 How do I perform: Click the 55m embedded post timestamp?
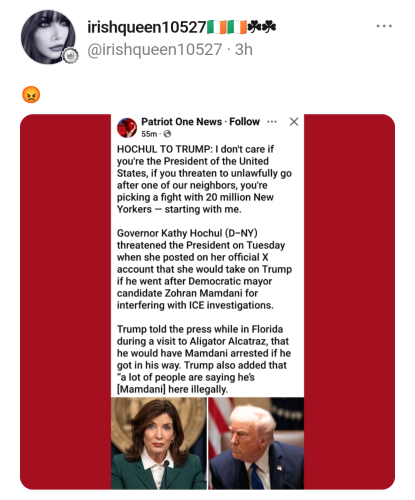click(149, 134)
